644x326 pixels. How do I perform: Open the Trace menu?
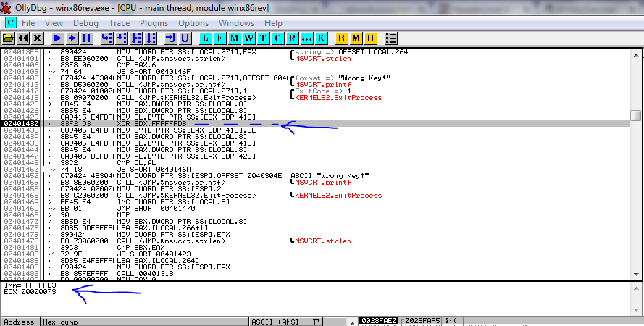119,23
